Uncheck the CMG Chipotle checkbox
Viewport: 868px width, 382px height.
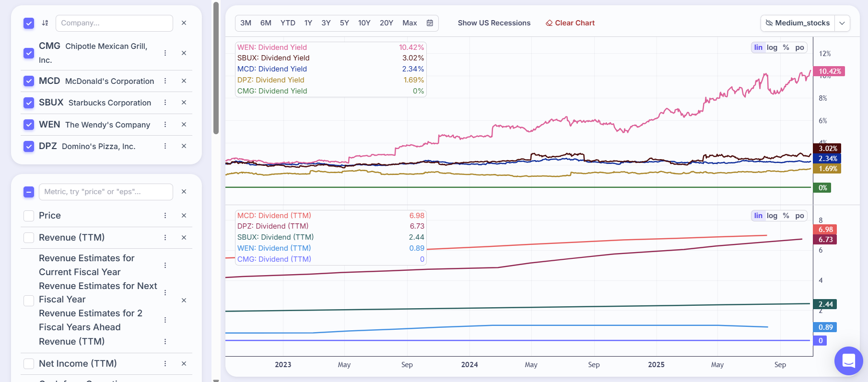29,53
